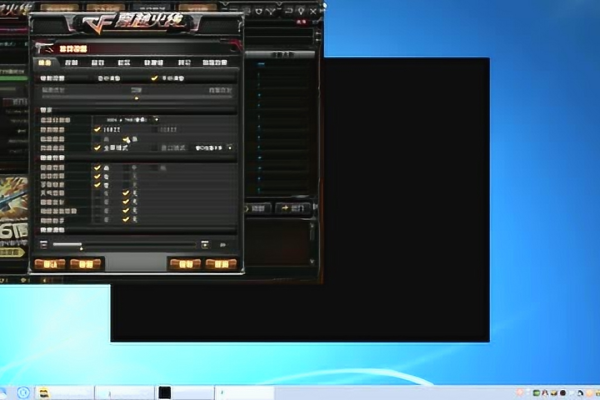Click the arrow on the resolution combo box
Image resolution: width=600 pixels, height=400 pixels.
coord(155,119)
